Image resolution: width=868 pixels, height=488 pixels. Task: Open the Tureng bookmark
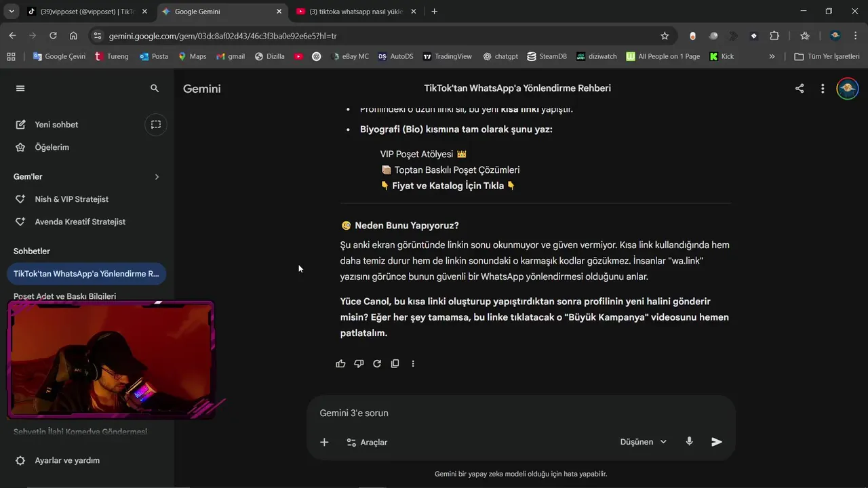pyautogui.click(x=112, y=56)
